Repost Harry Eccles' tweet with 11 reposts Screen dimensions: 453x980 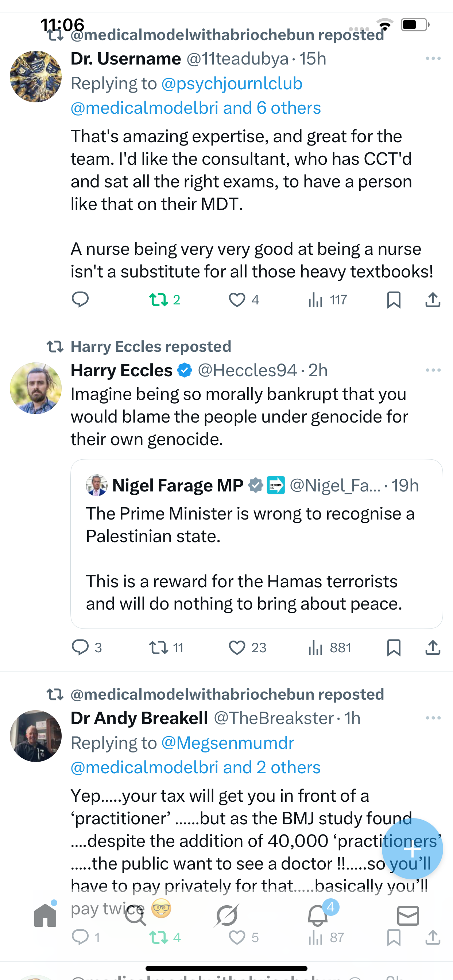(159, 647)
